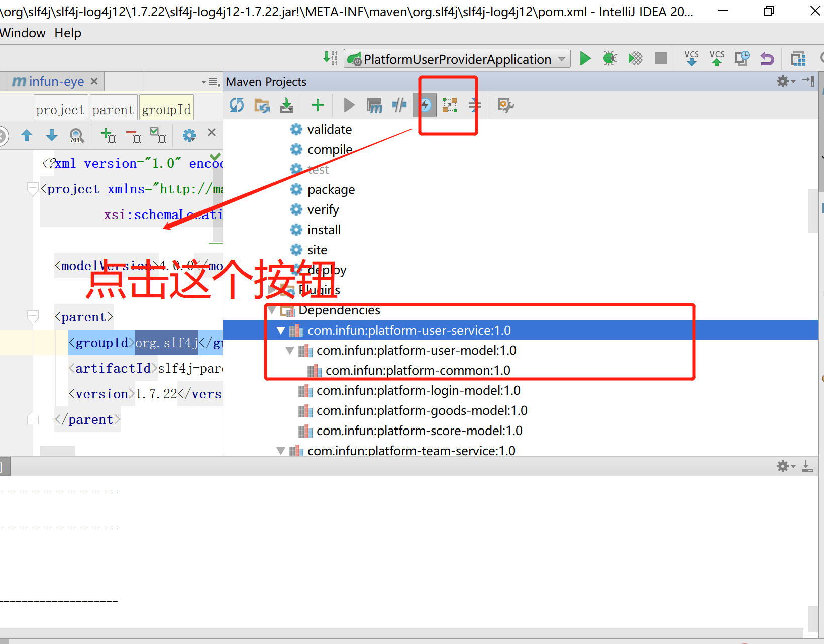Hide bottom tool window

(x=807, y=466)
